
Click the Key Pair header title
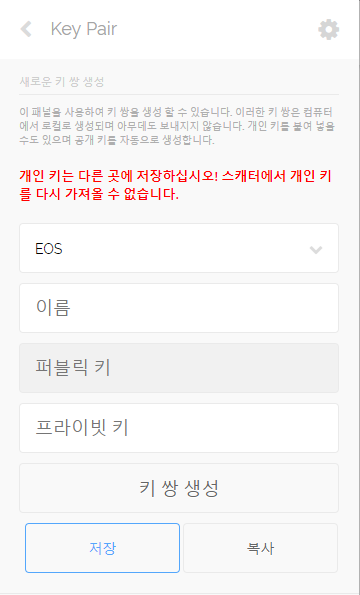84,29
